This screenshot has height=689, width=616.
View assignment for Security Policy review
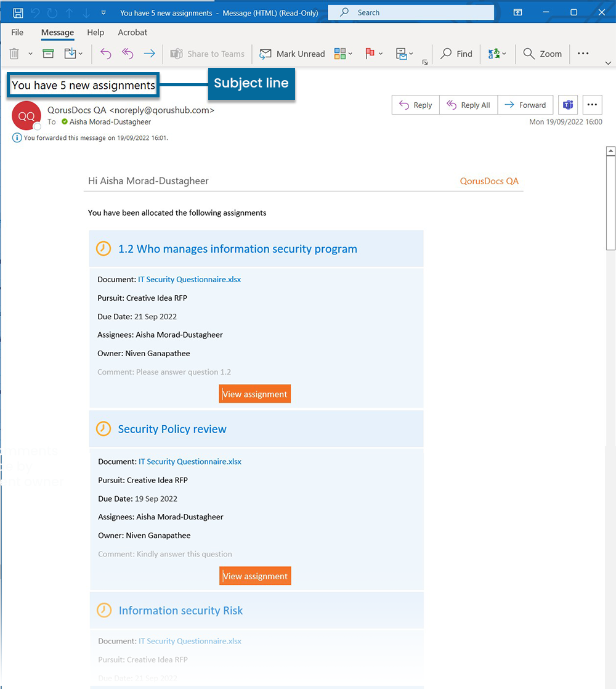255,576
